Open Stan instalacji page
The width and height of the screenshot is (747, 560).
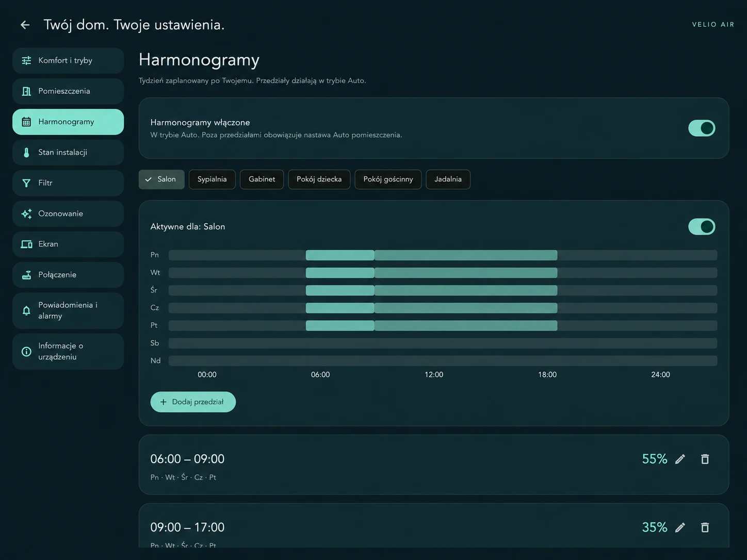[68, 152]
